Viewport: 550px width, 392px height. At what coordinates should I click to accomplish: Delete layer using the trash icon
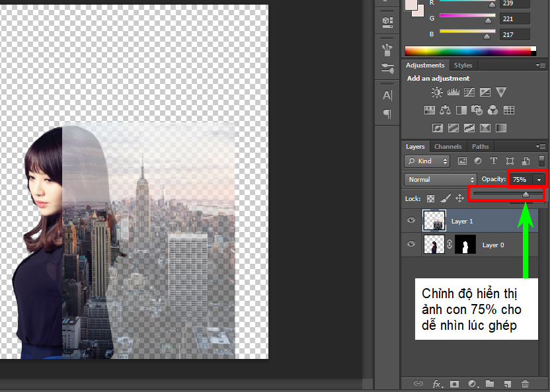point(525,383)
